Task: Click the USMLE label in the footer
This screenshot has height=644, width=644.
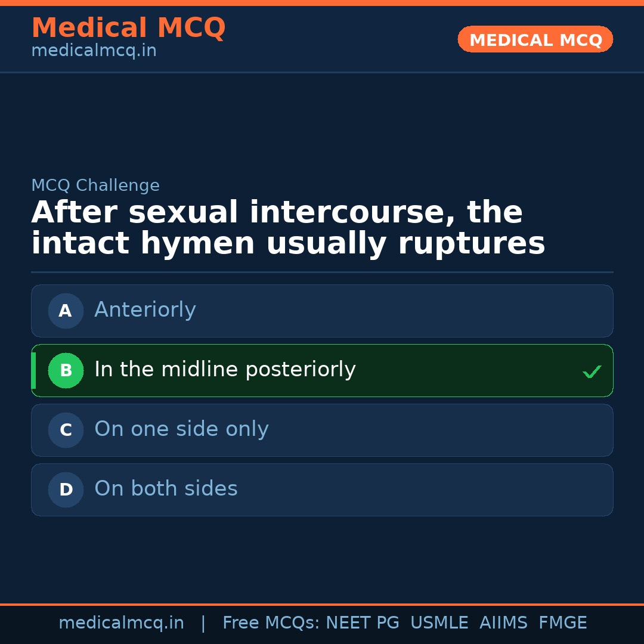Action: pyautogui.click(x=439, y=623)
